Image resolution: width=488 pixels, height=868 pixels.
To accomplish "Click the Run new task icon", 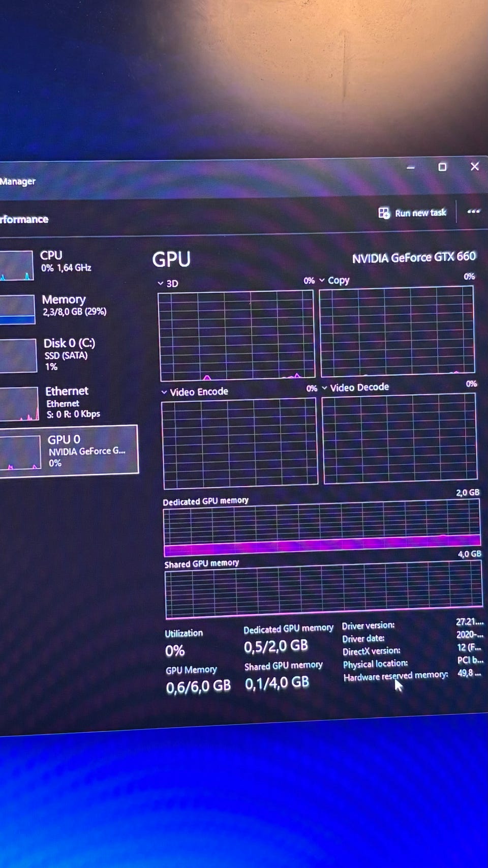I will point(384,213).
